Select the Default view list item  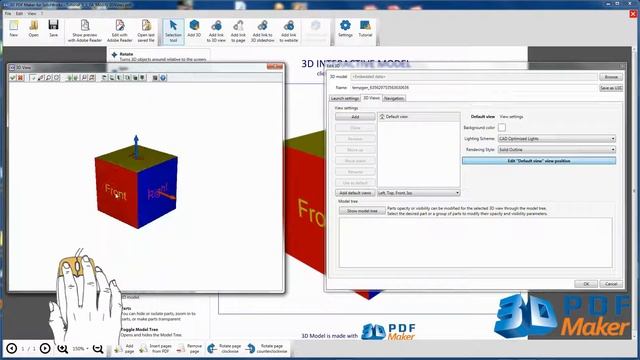point(418,117)
